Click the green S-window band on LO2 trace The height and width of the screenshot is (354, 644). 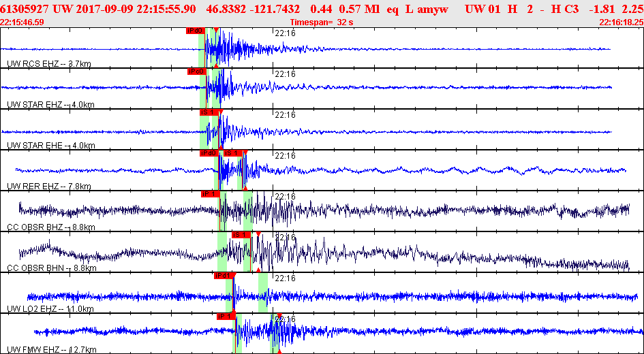click(263, 293)
